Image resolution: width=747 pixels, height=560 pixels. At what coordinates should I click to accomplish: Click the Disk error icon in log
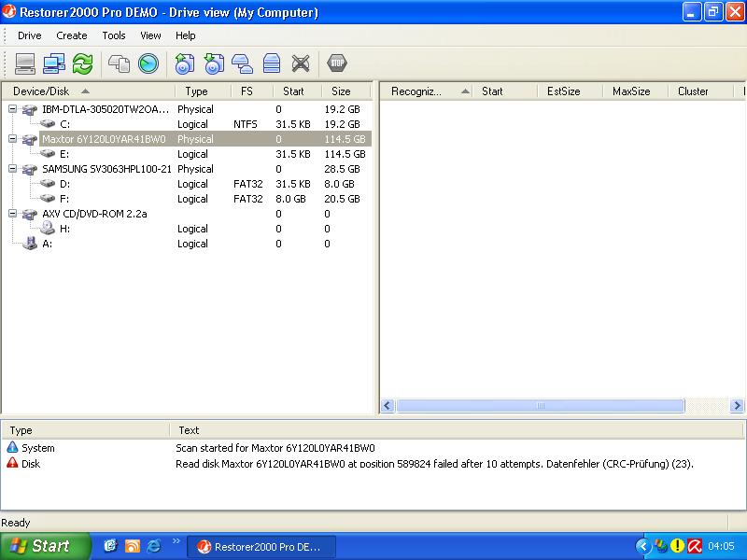pyautogui.click(x=12, y=463)
